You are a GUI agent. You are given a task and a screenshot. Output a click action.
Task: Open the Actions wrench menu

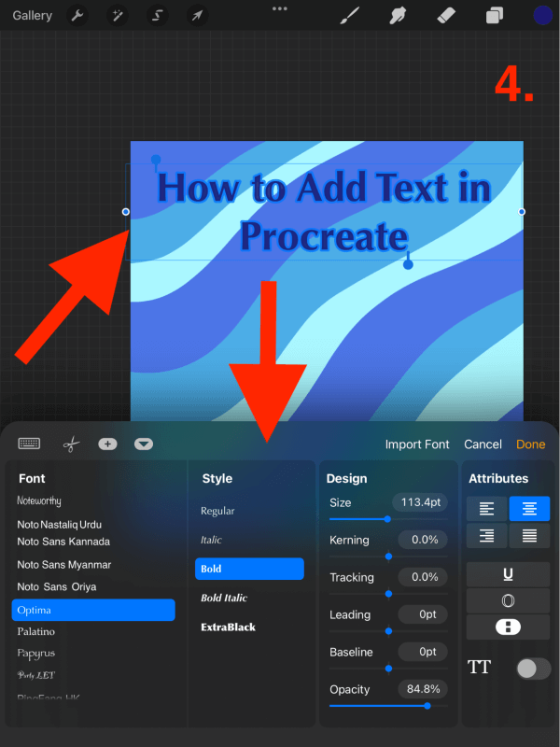77,16
